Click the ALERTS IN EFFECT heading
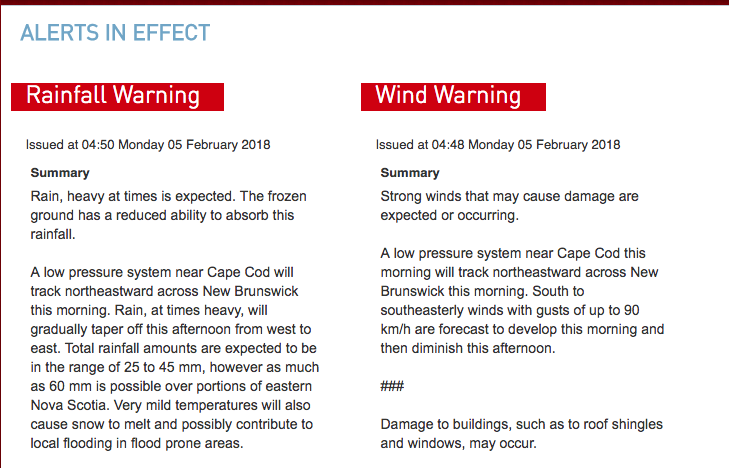Viewport: 729px width, 468px height. [x=115, y=33]
